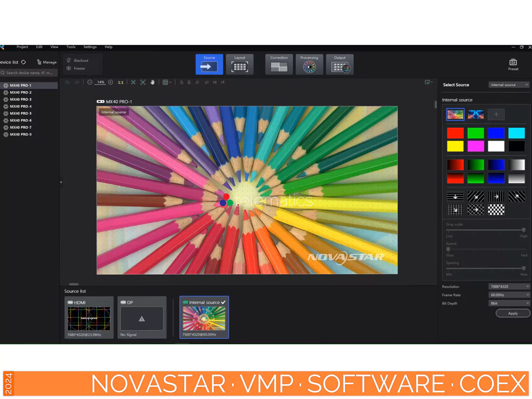Click the Manage devices button
Viewport: 532px width, 399px height.
tap(47, 62)
